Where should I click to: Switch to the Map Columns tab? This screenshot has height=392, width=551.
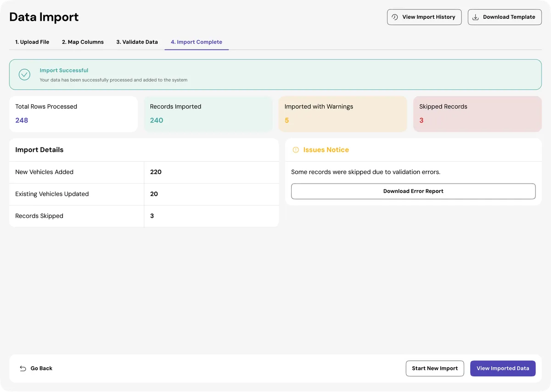point(83,42)
